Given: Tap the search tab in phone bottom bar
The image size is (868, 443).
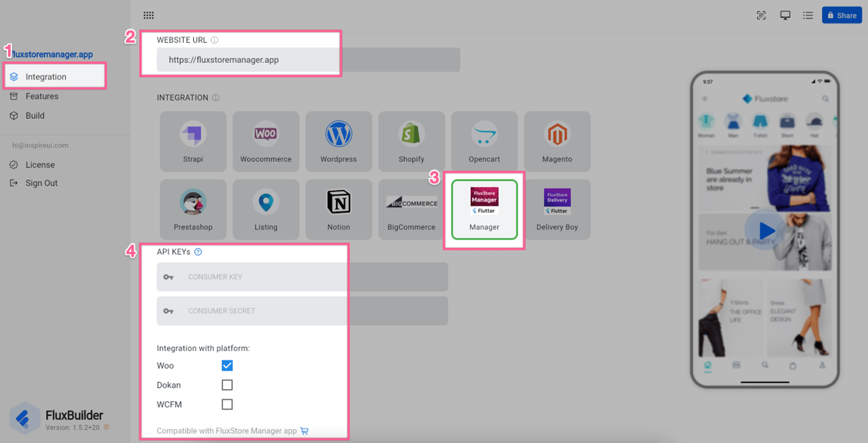Looking at the screenshot, I should (765, 365).
